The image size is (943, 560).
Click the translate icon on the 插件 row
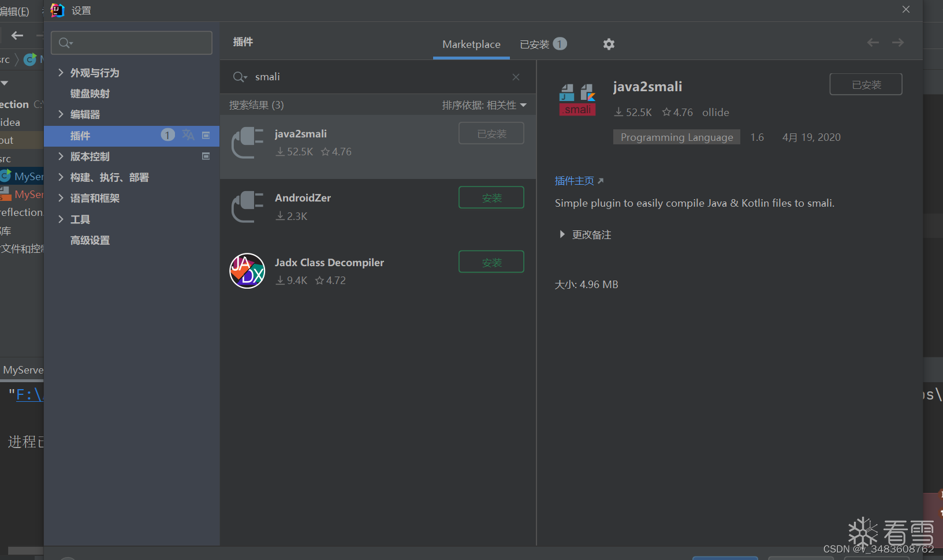pos(188,135)
